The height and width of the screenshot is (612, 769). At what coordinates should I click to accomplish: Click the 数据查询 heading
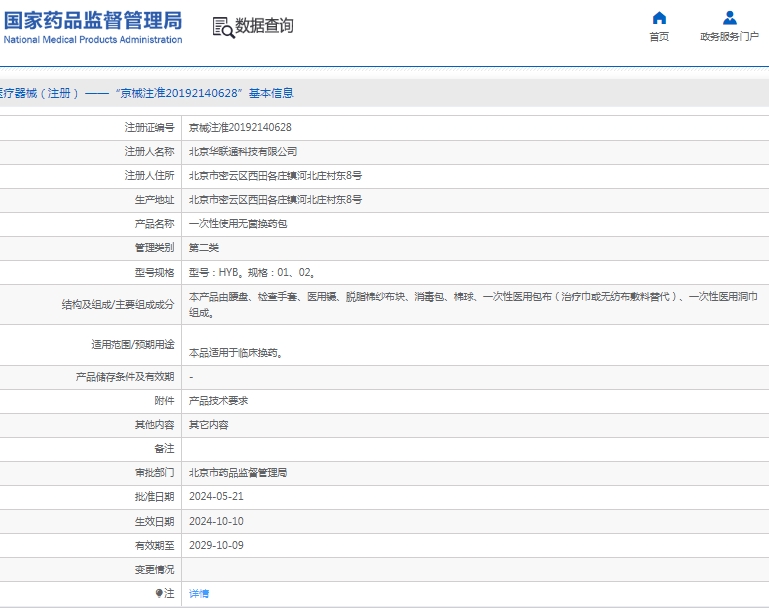[264, 26]
